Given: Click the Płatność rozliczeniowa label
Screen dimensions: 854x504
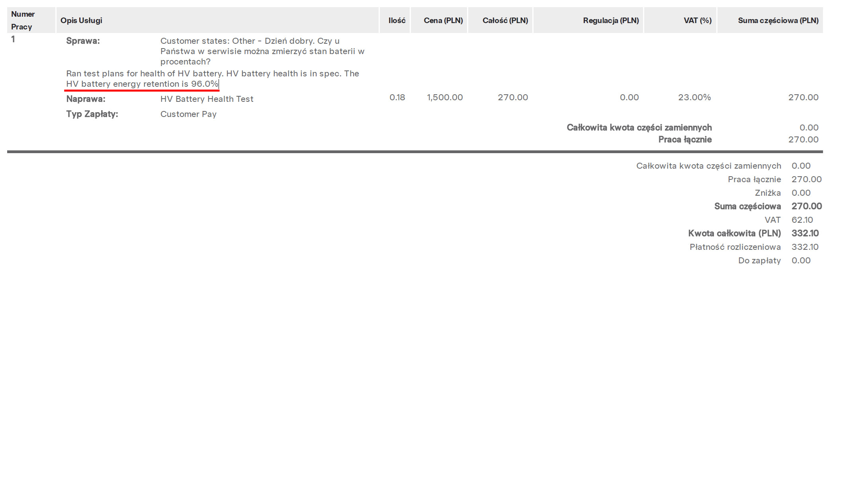Looking at the screenshot, I should (x=735, y=247).
